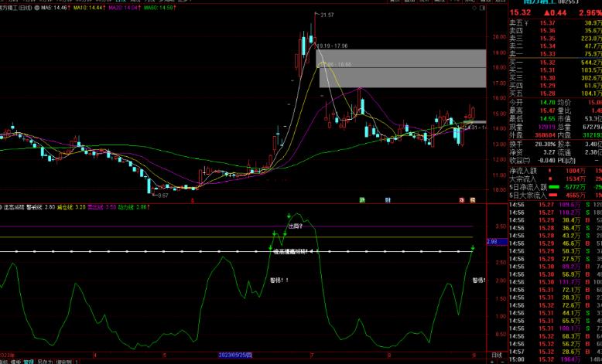Click the 15:00 final trade row
The width and height of the screenshot is (602, 364).
(556, 359)
